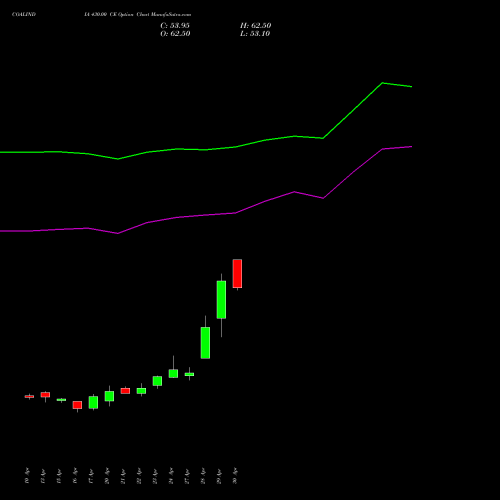Click the open value O: 62.50

[175, 34]
